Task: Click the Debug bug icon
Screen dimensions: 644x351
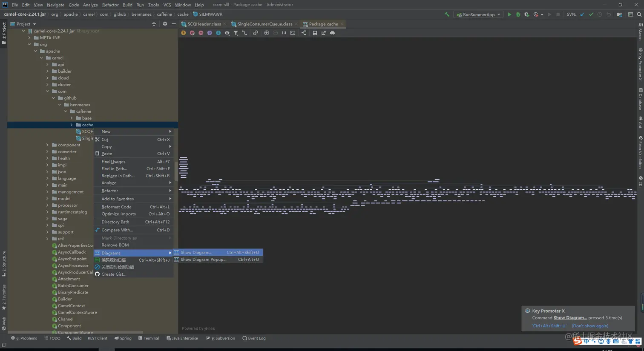Action: tap(518, 14)
